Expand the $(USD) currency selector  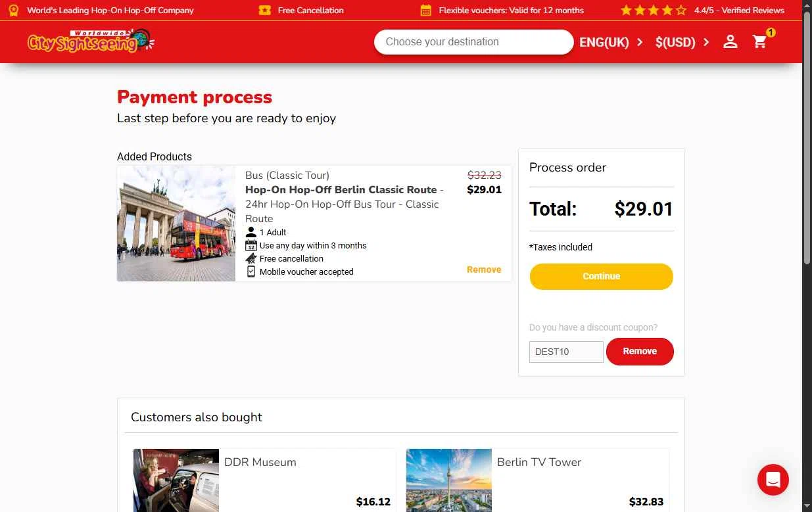(x=682, y=42)
